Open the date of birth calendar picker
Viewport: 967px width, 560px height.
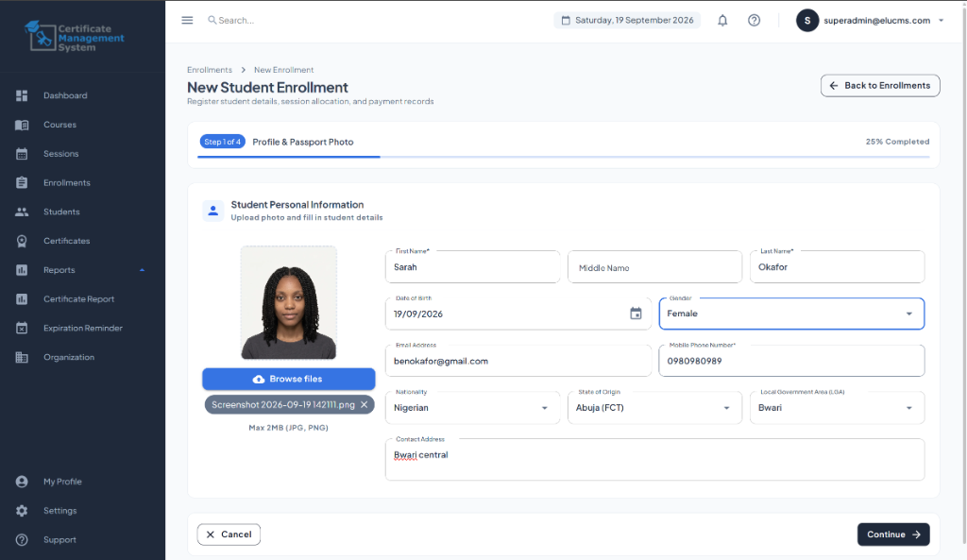[x=636, y=314]
